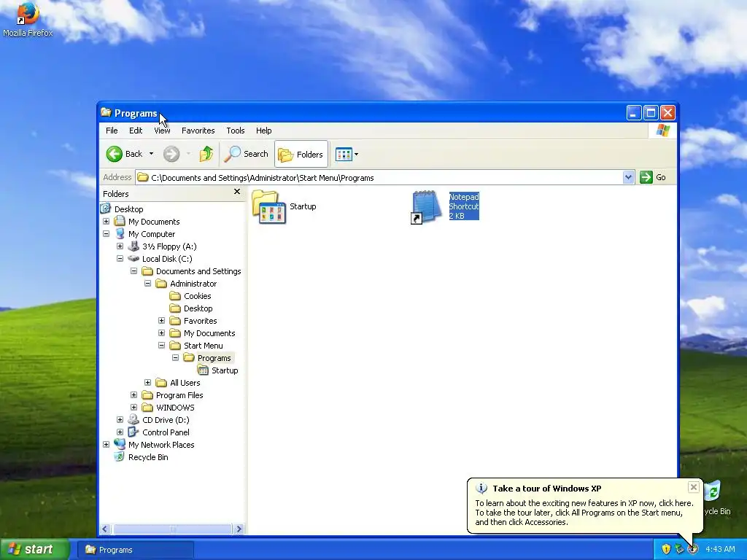747x560 pixels.
Task: Go up one folder level
Action: (x=206, y=154)
